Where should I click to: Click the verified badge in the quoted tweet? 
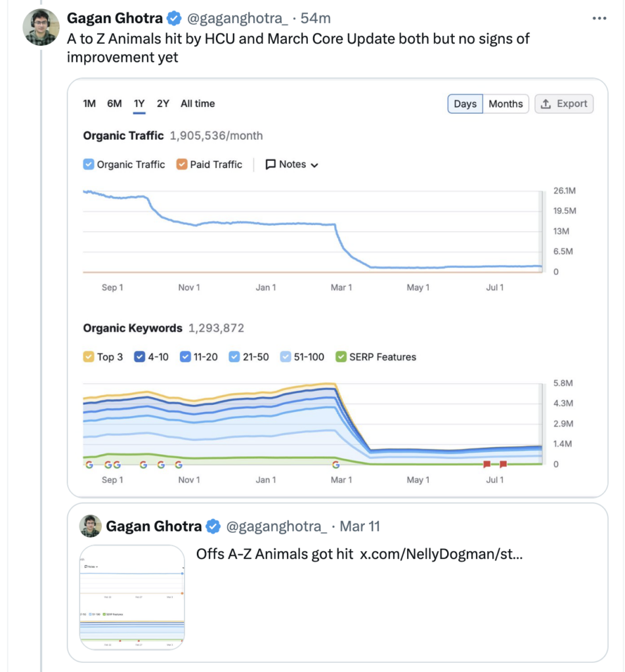pyautogui.click(x=213, y=526)
